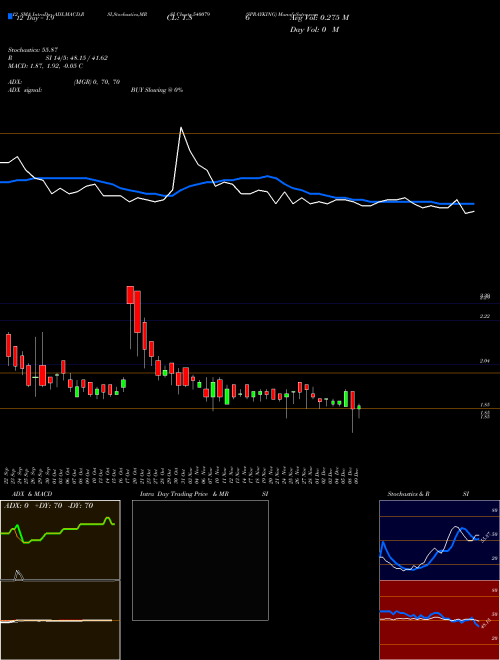Click the 'Stochastics & R' panel title
This screenshot has height=660, width=500.
click(x=409, y=494)
